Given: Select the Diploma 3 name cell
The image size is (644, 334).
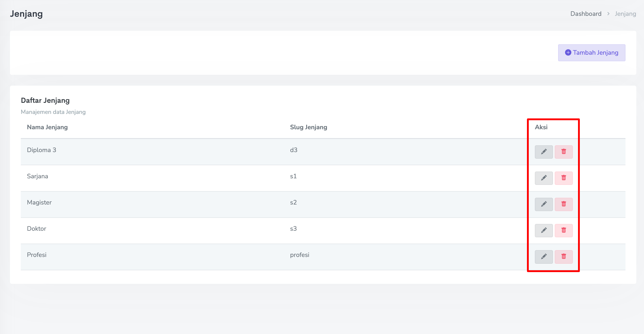Looking at the screenshot, I should point(42,150).
